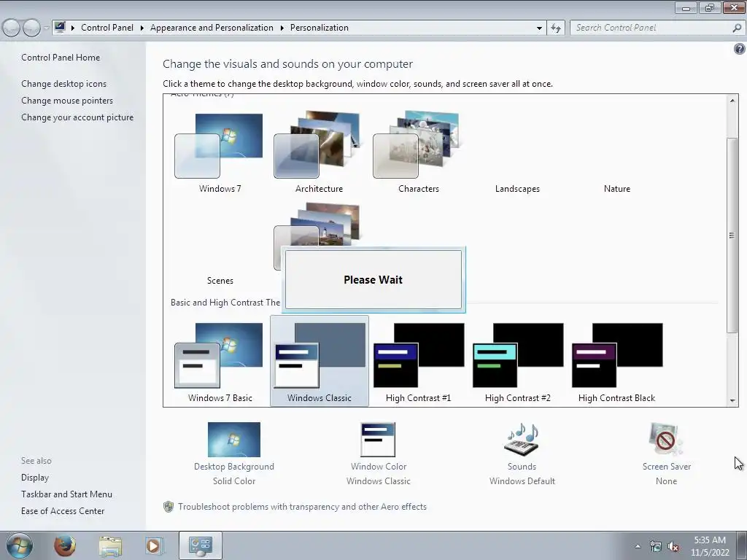Click the Help question mark icon
Screen dimensions: 747x560
click(x=740, y=49)
